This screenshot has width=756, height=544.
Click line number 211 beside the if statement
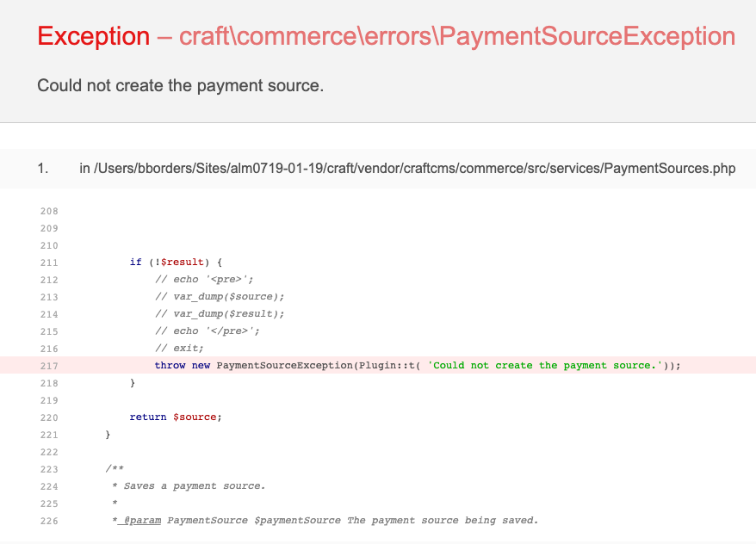click(49, 262)
